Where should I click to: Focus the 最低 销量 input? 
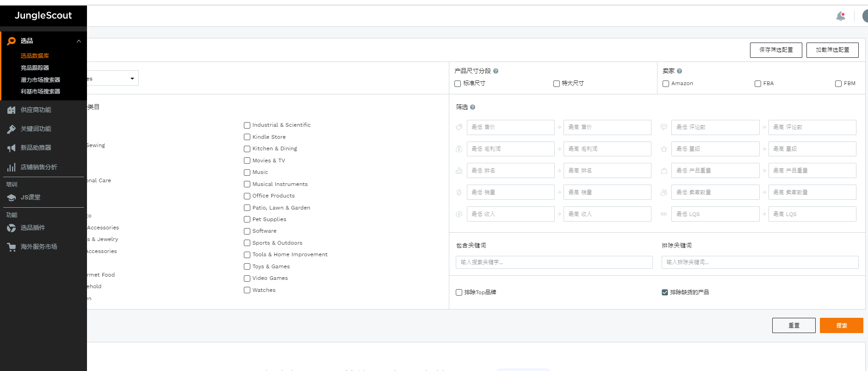(510, 192)
